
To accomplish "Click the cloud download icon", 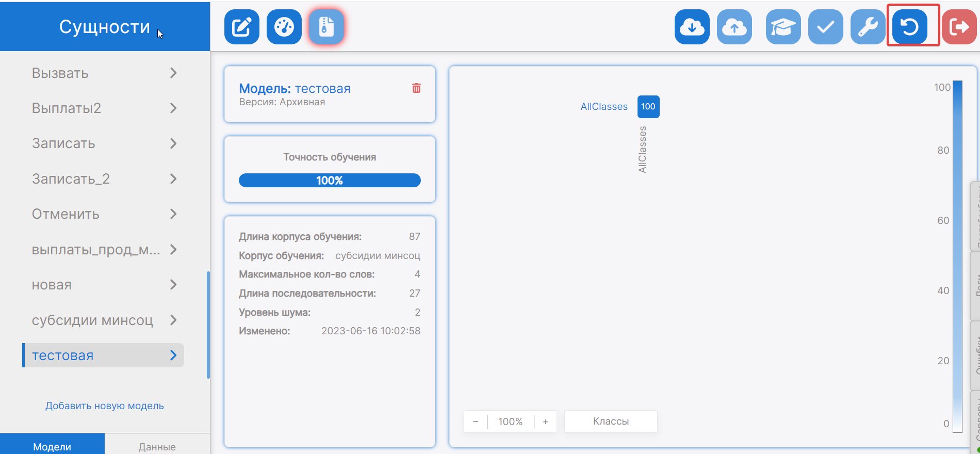I will click(x=692, y=27).
